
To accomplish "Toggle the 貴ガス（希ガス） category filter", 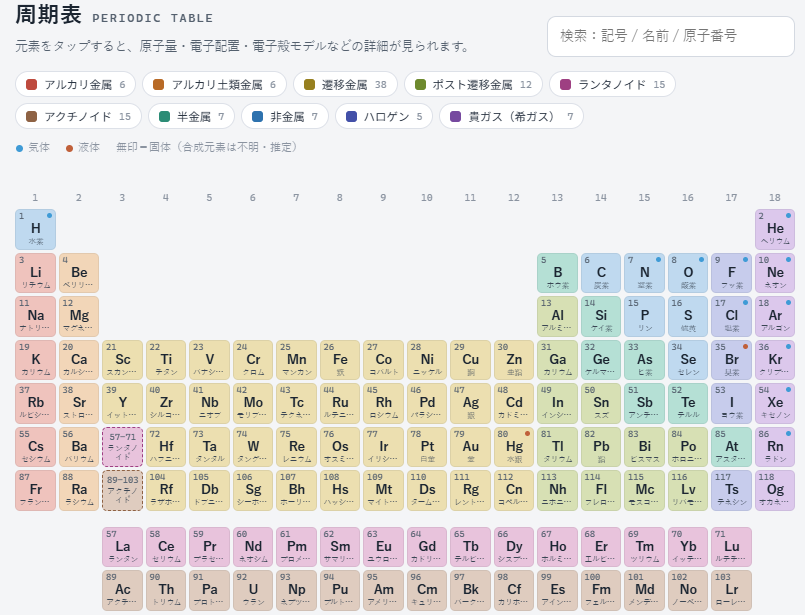I will tap(511, 117).
